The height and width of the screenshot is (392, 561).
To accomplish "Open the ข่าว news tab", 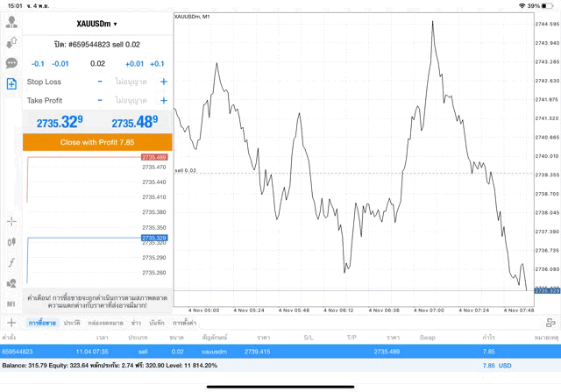I will (x=136, y=324).
